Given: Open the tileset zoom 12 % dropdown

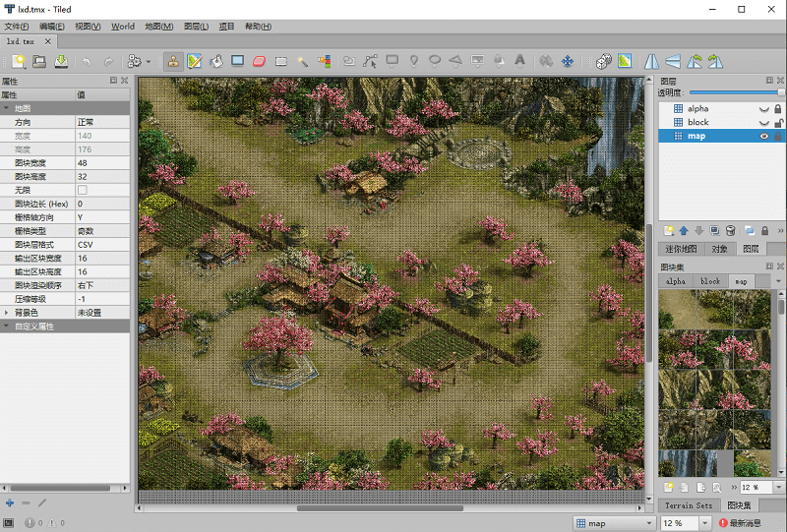Looking at the screenshot, I should pos(778,488).
